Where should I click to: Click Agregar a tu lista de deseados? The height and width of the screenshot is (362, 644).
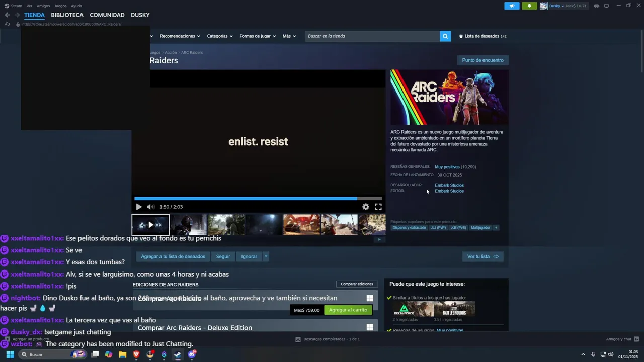[173, 256]
